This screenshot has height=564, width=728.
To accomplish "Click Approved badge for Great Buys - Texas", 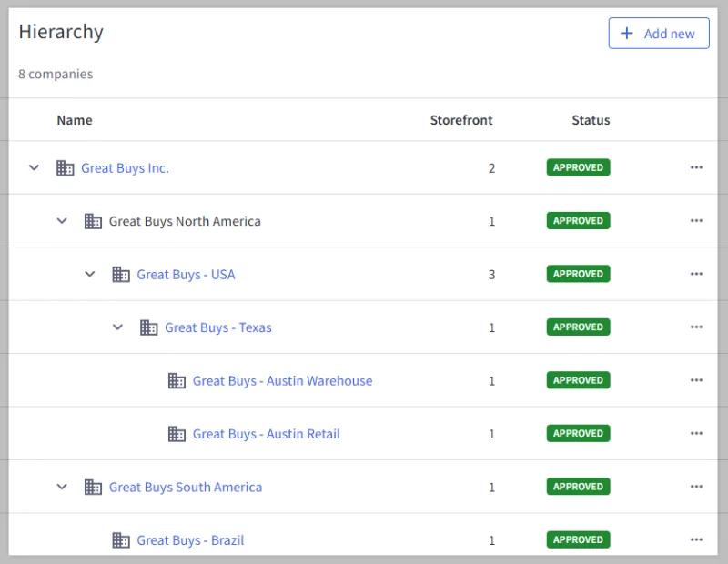I will click(x=578, y=327).
